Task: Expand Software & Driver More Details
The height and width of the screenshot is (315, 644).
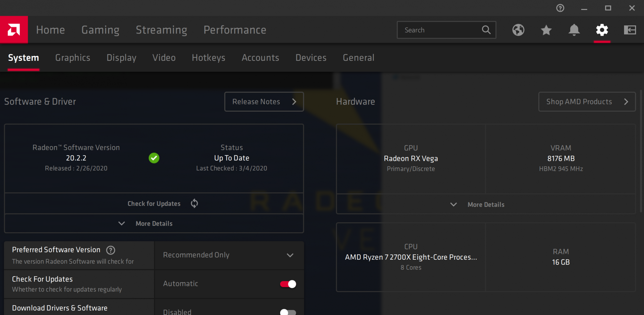Action: [154, 224]
